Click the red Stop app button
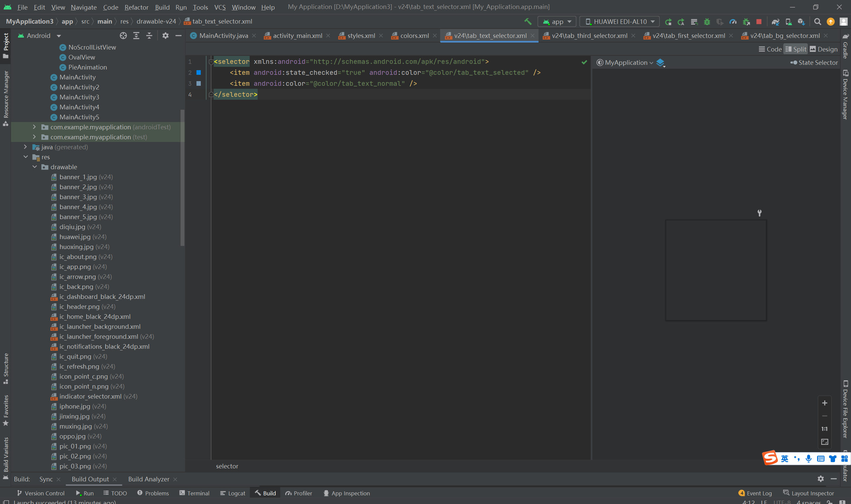This screenshot has height=504, width=851. click(759, 21)
